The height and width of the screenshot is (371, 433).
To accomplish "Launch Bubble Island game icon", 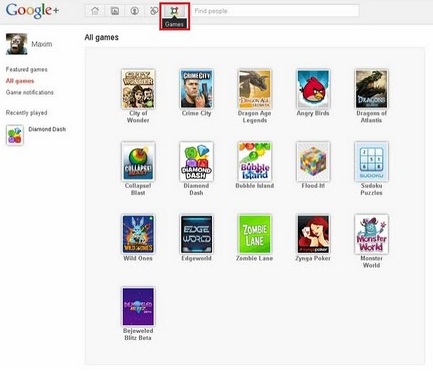I will [x=255, y=162].
